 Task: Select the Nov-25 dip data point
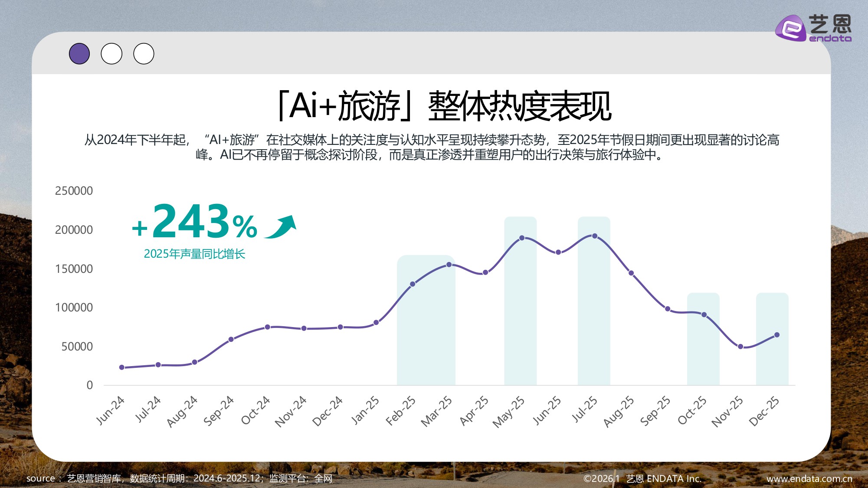tap(740, 347)
